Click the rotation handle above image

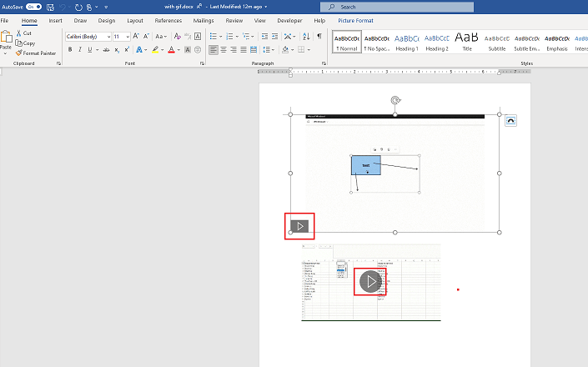[x=395, y=100]
